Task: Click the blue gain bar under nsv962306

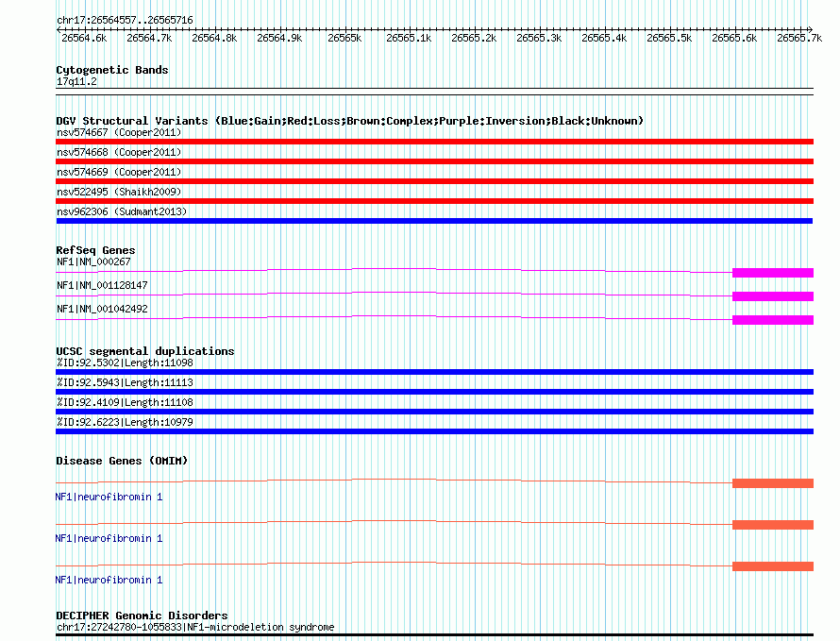Action: point(434,221)
